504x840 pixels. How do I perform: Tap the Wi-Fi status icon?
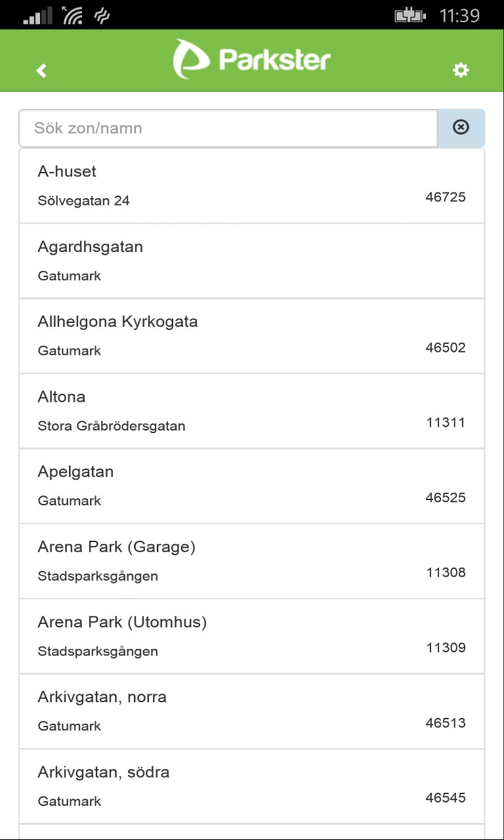click(x=72, y=15)
